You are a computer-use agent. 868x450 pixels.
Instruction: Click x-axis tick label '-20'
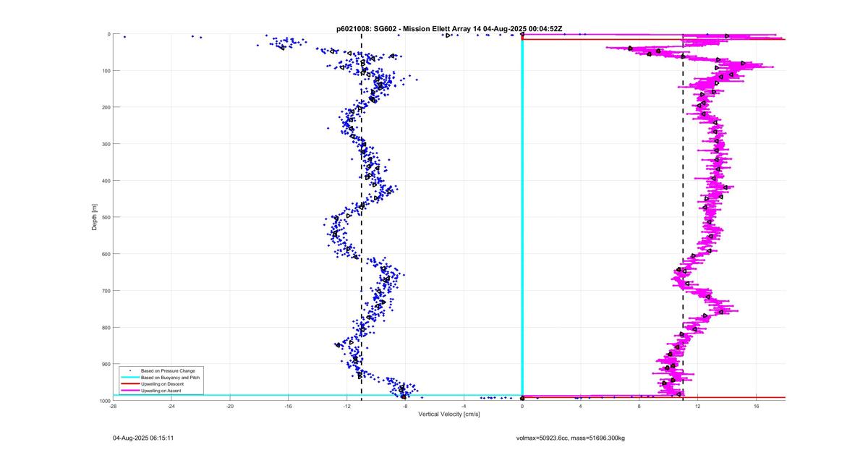[230, 406]
